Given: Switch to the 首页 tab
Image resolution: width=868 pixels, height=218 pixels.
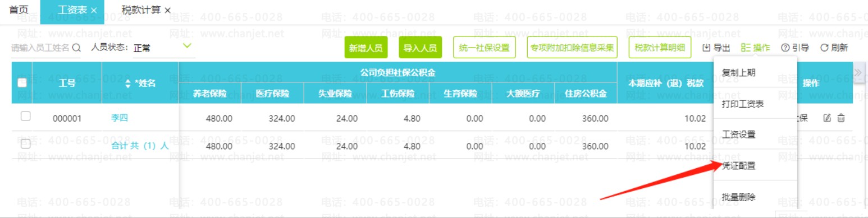Looking at the screenshot, I should (19, 11).
